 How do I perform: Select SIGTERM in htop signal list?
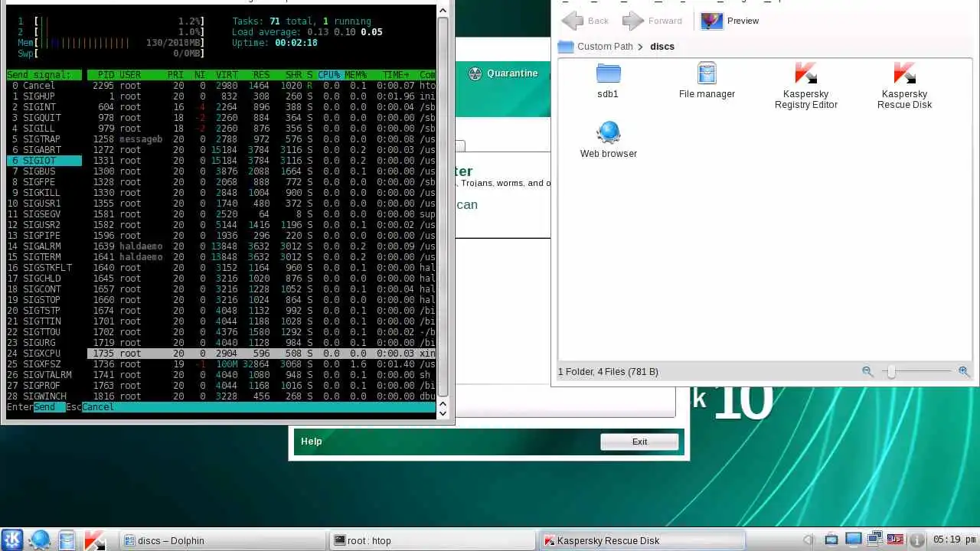[44, 257]
